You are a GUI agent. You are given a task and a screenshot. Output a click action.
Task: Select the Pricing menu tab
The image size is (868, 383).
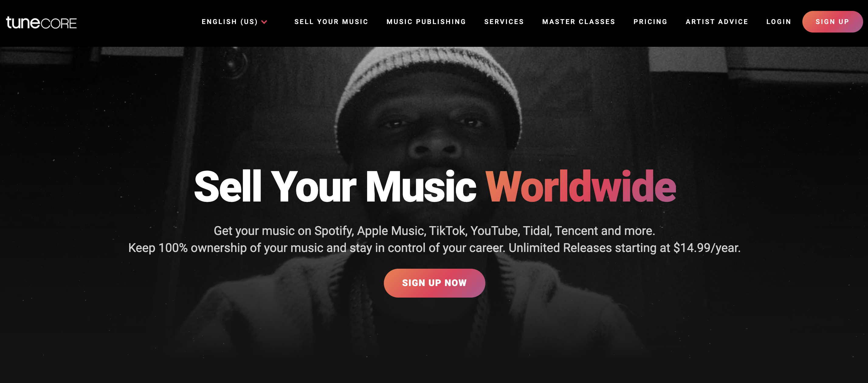click(x=650, y=22)
